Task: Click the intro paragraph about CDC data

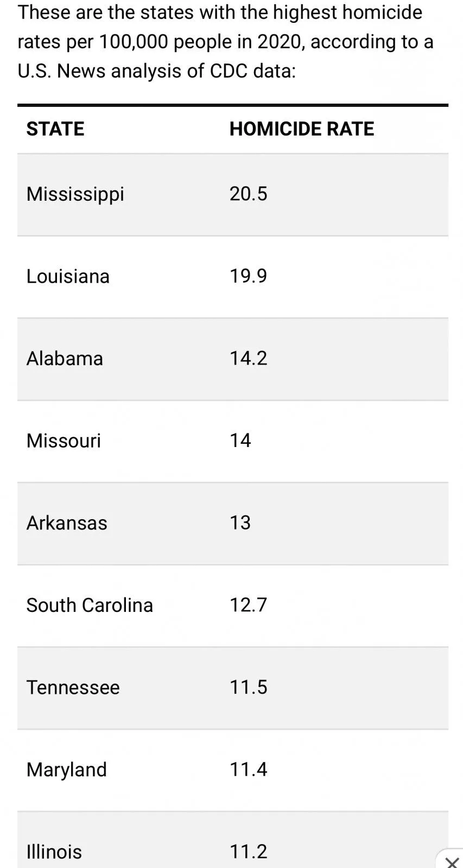Action: (x=225, y=42)
